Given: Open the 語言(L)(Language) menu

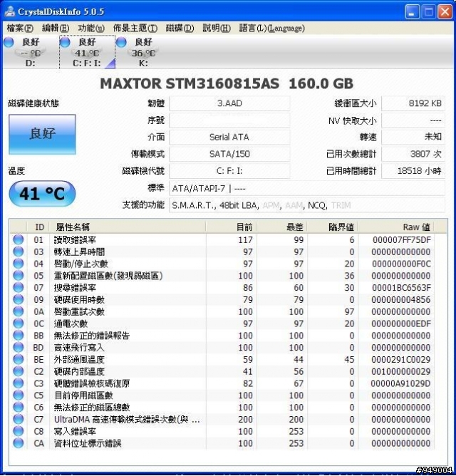Looking at the screenshot, I should tap(271, 29).
